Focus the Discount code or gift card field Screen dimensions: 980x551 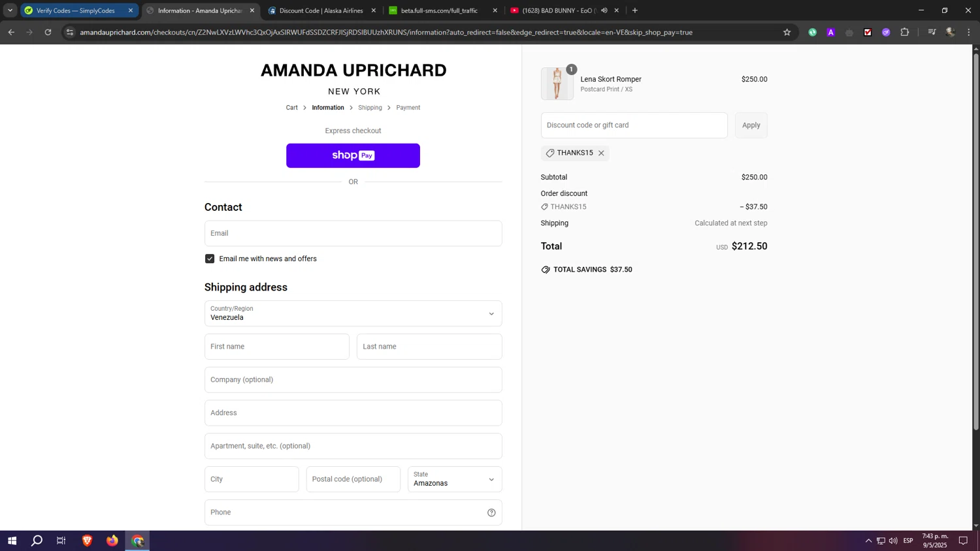point(634,125)
